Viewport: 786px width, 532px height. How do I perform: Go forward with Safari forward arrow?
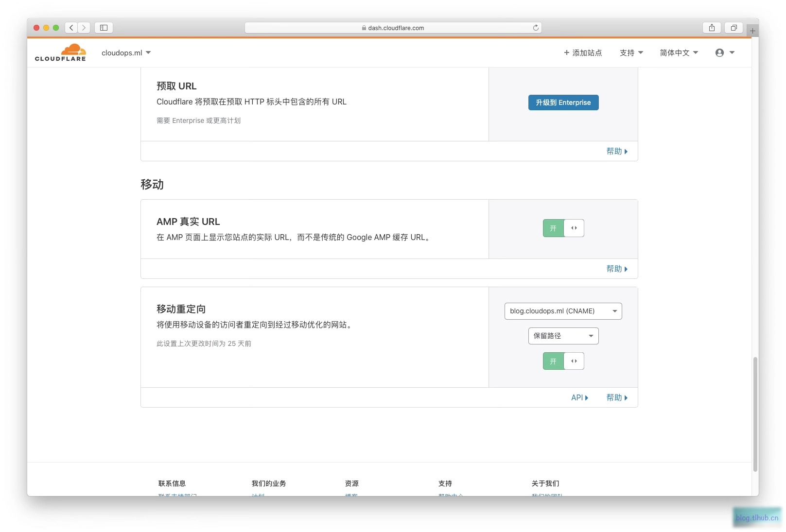[84, 28]
